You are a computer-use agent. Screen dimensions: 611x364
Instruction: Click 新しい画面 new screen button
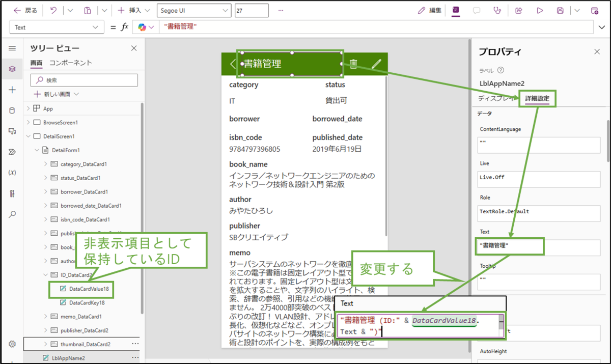pyautogui.click(x=56, y=94)
